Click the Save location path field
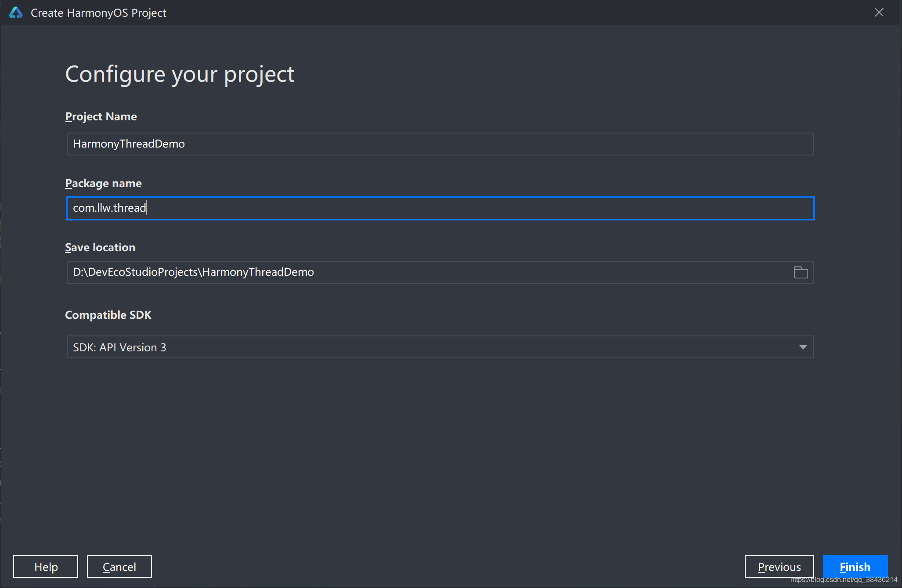Screen dimensions: 902x588 point(428,272)
